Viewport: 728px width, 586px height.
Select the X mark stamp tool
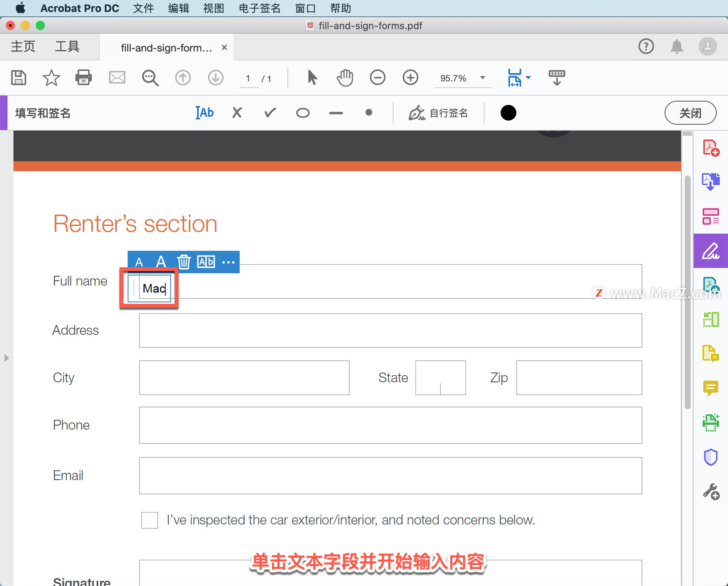(237, 113)
